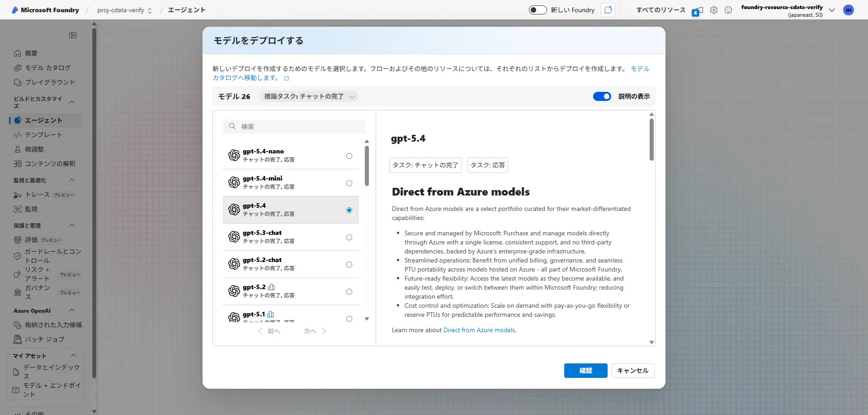This screenshot has height=415, width=868.
Task: Click the Microsoft Foundry logo icon
Action: point(15,10)
